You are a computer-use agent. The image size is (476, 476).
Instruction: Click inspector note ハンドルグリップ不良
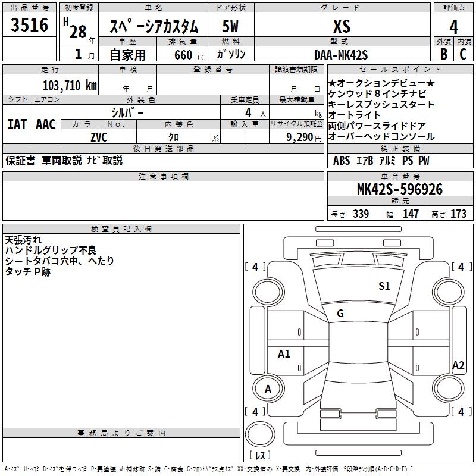pos(51,250)
